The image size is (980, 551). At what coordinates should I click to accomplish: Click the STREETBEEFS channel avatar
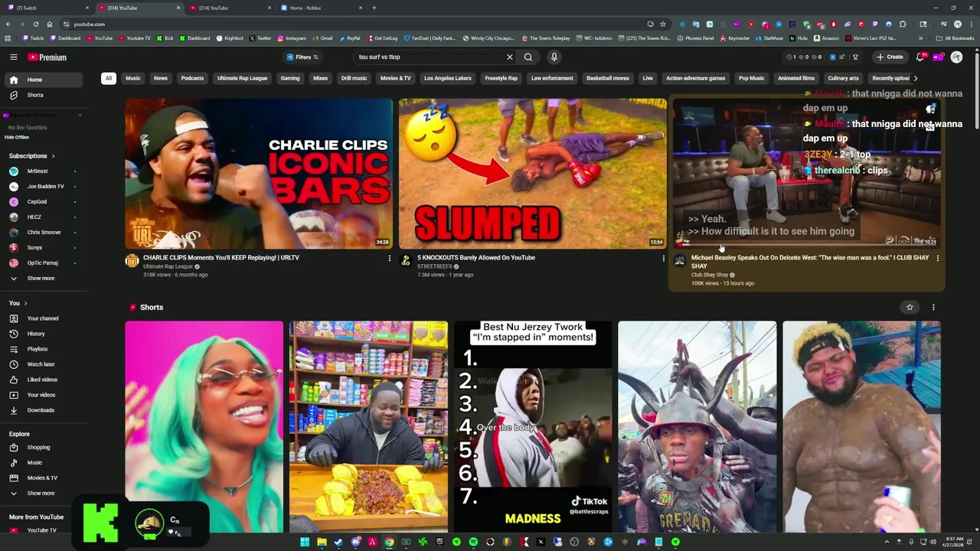pyautogui.click(x=406, y=261)
